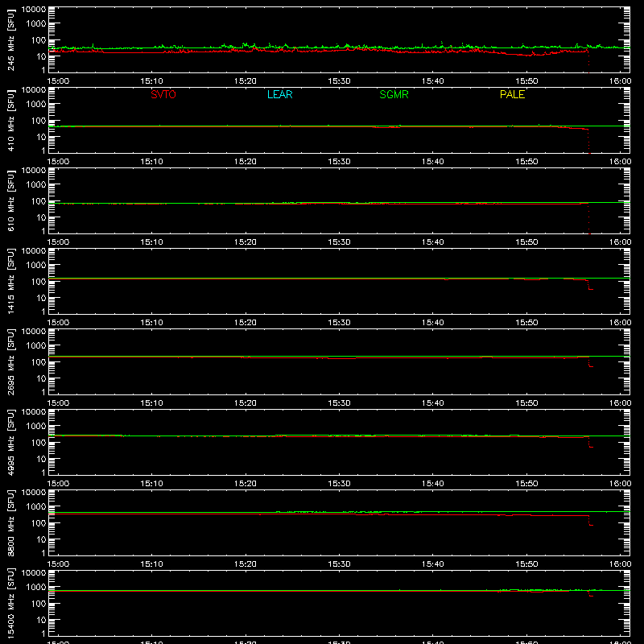Click the green SGMR station label
This screenshot has width=644, height=644.
tap(394, 94)
